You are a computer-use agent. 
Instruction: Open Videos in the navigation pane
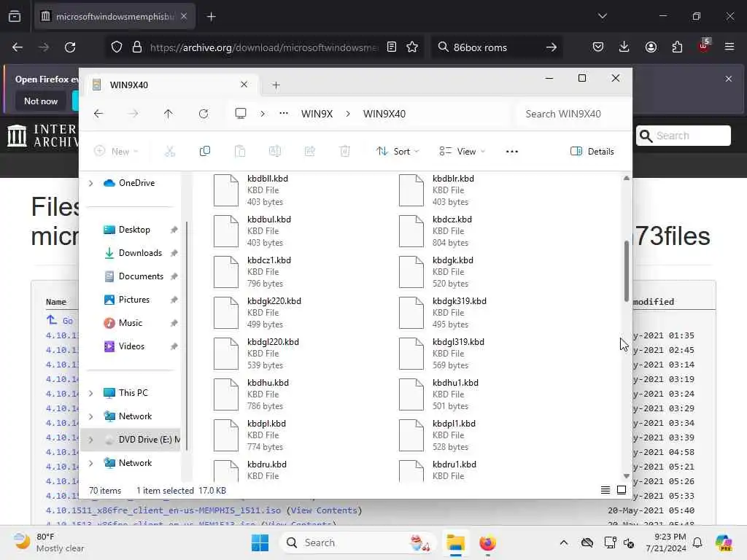[x=131, y=346]
